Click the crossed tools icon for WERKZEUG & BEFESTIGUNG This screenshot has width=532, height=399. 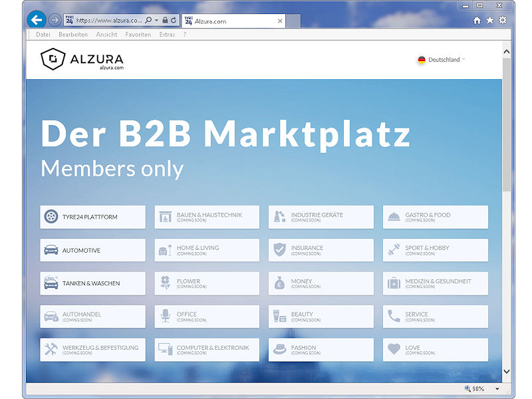pyautogui.click(x=51, y=349)
